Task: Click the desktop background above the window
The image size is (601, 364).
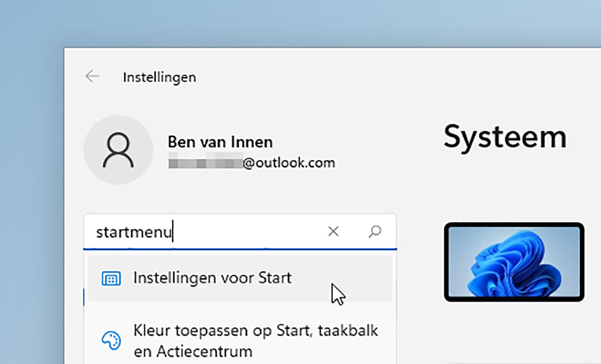Action: pos(300,23)
